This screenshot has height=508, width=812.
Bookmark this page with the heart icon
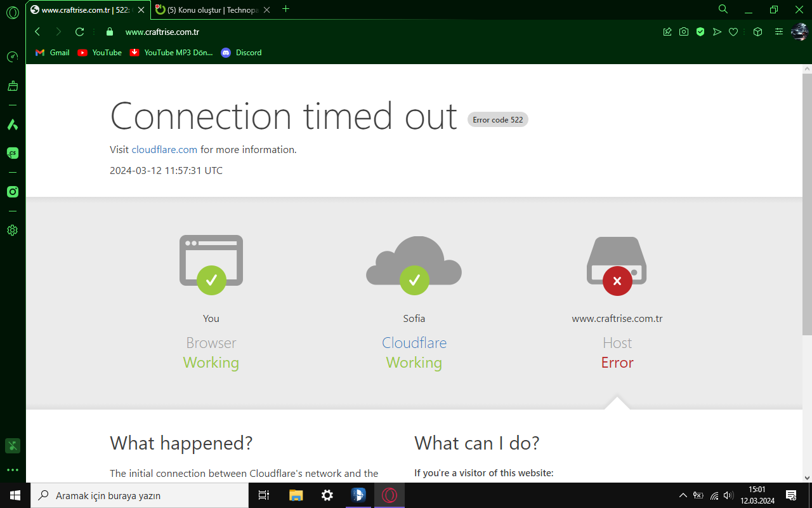733,32
